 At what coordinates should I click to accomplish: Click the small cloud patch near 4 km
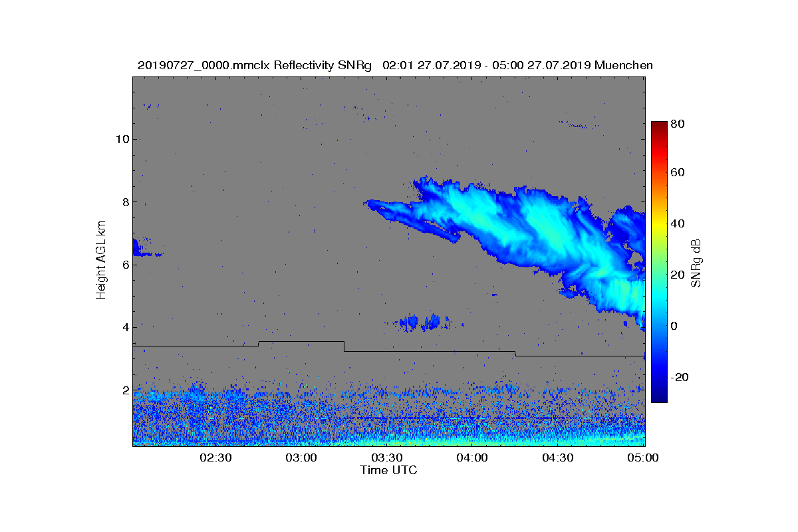coord(424,323)
